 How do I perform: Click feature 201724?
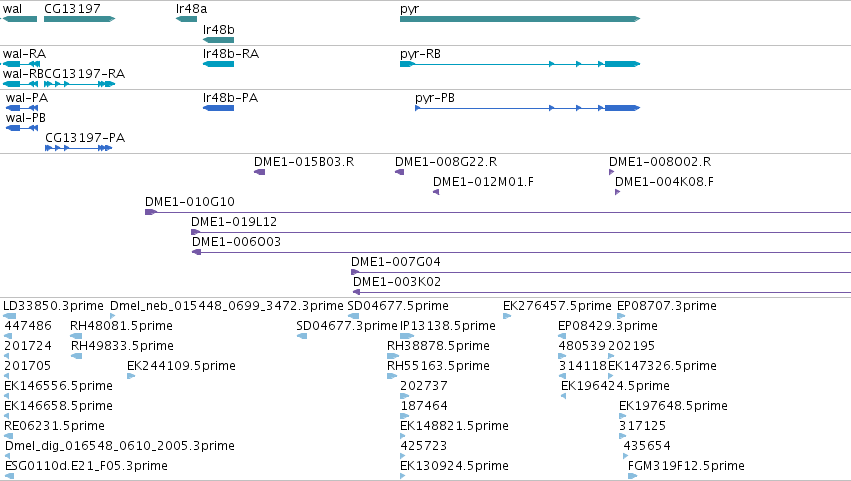[x=7, y=356]
